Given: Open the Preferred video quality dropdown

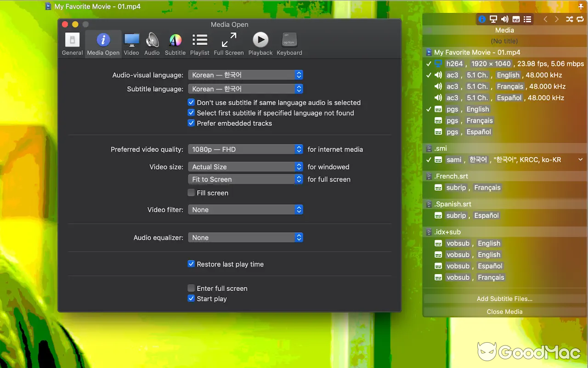Looking at the screenshot, I should click(x=245, y=149).
